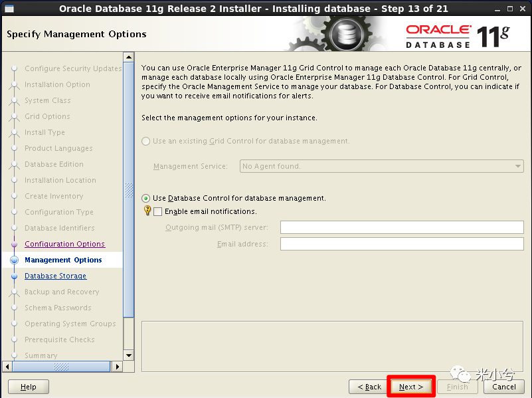Click the Management Options current-step icon

click(x=14, y=260)
